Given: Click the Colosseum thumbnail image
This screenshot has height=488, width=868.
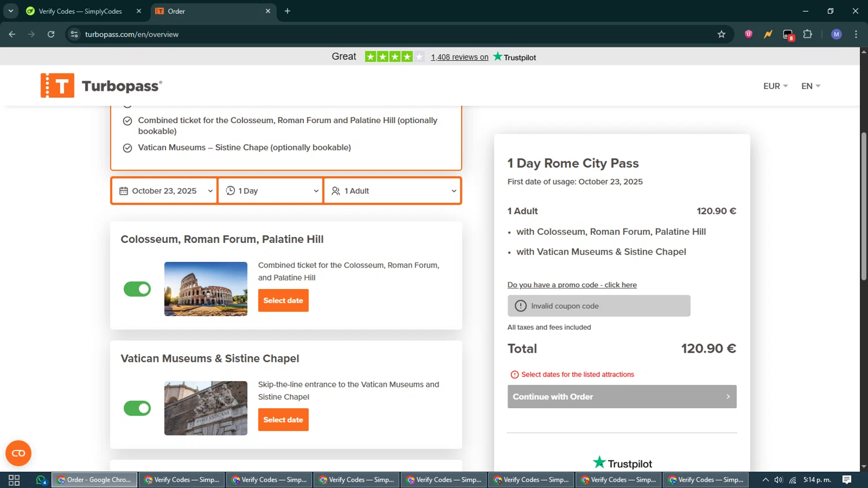Looking at the screenshot, I should 205,289.
